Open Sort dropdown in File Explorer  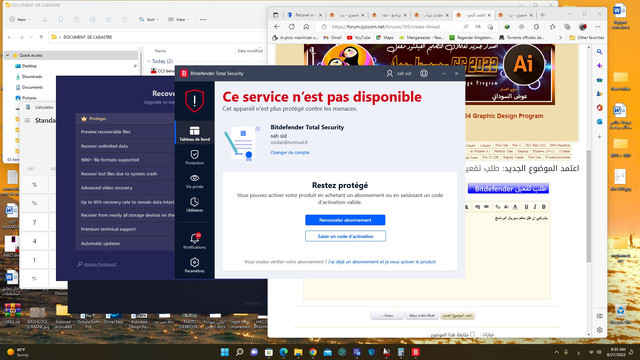[x=148, y=19]
